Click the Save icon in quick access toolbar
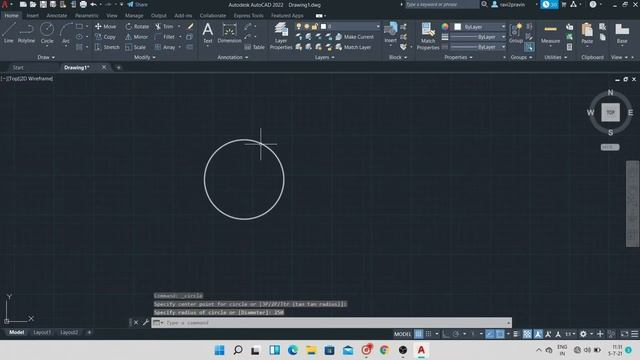Image resolution: width=640 pixels, height=360 pixels. coord(43,4)
